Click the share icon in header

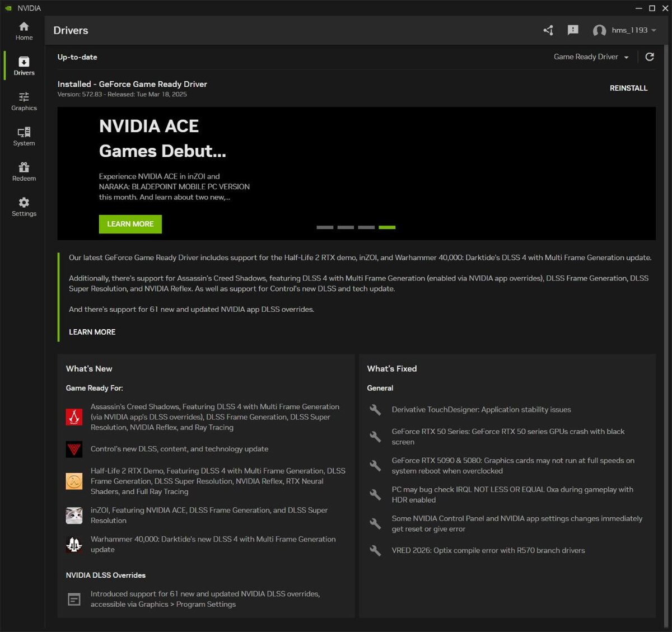(548, 30)
